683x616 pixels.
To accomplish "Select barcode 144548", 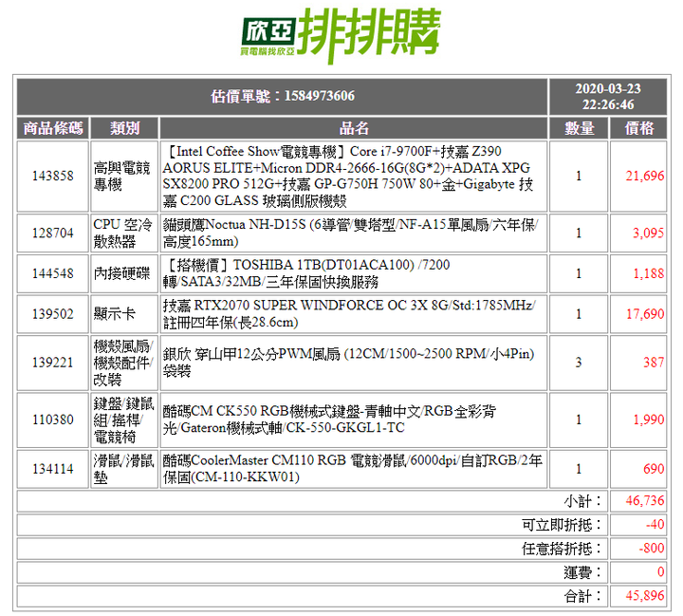I will tap(53, 273).
